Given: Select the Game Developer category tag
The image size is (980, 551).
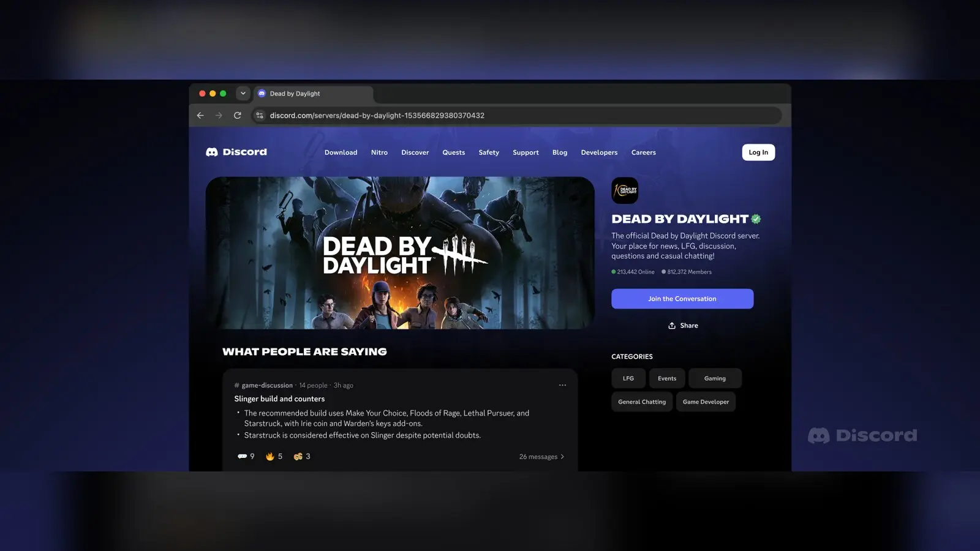Looking at the screenshot, I should coord(706,402).
